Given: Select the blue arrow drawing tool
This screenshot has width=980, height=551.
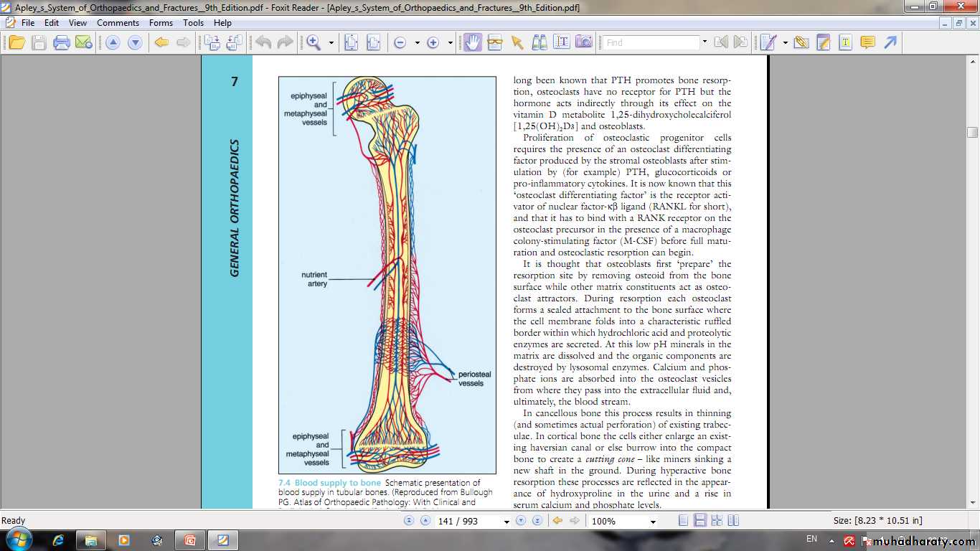Looking at the screenshot, I should [x=890, y=43].
